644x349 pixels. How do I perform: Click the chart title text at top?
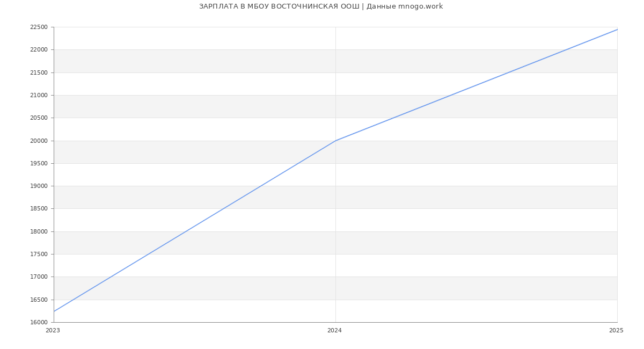321,6
